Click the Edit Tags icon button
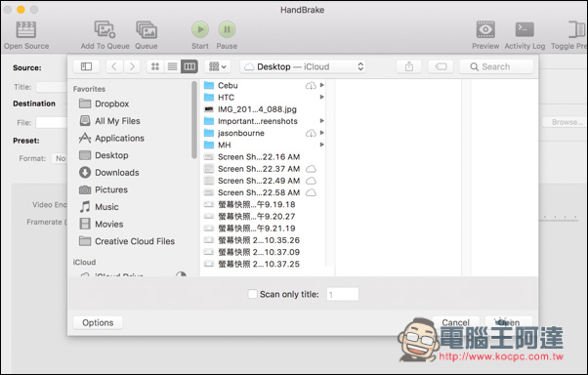 (x=441, y=66)
